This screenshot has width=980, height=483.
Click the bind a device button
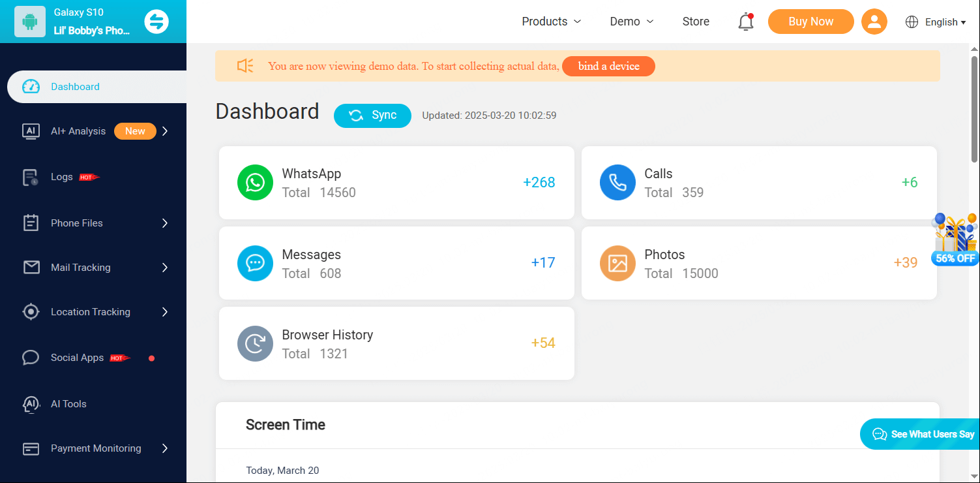608,66
